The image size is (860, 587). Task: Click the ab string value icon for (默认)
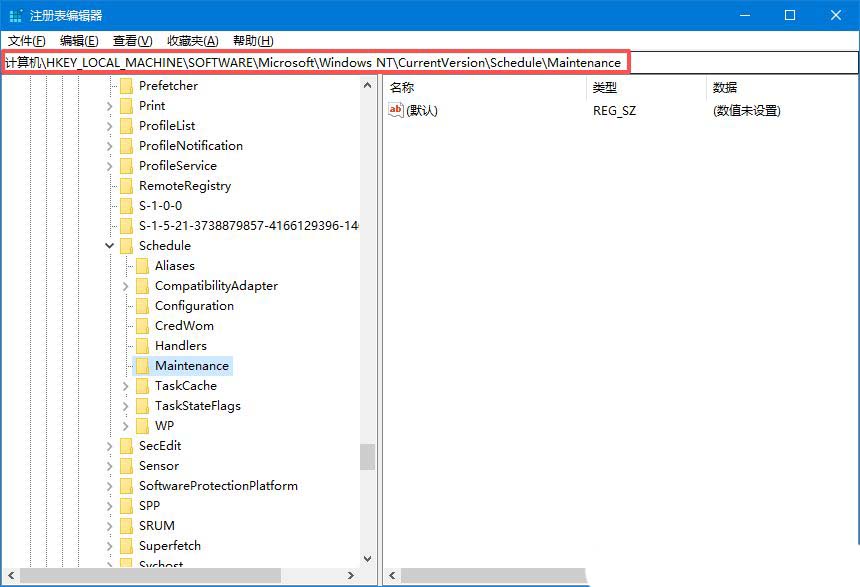pos(395,110)
